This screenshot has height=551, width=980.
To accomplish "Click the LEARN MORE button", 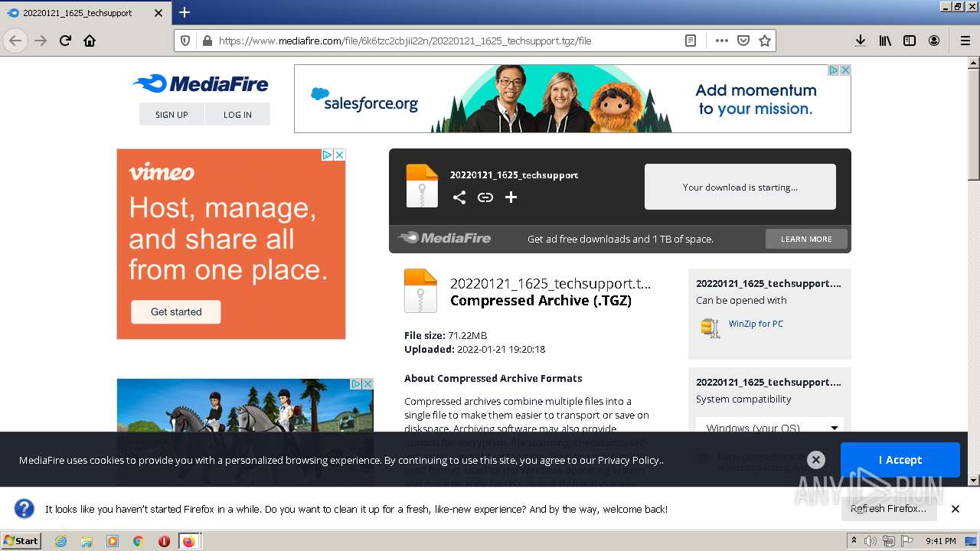I will [x=806, y=239].
